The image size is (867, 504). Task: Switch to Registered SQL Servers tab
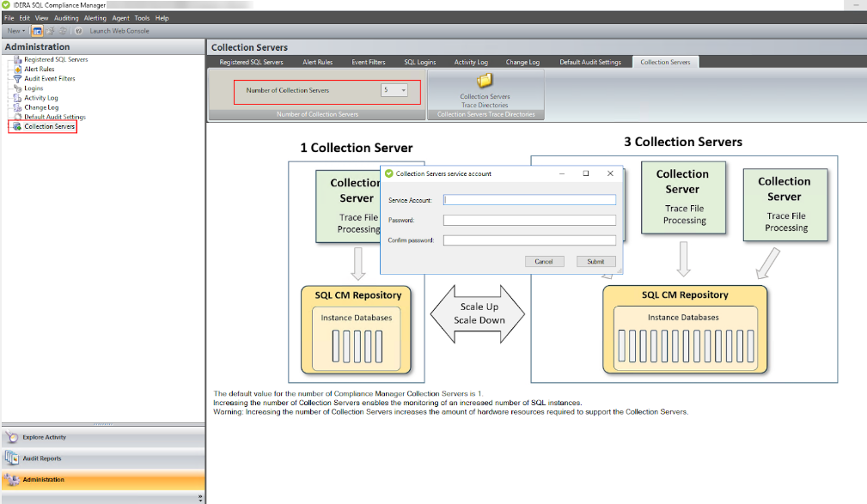(251, 62)
